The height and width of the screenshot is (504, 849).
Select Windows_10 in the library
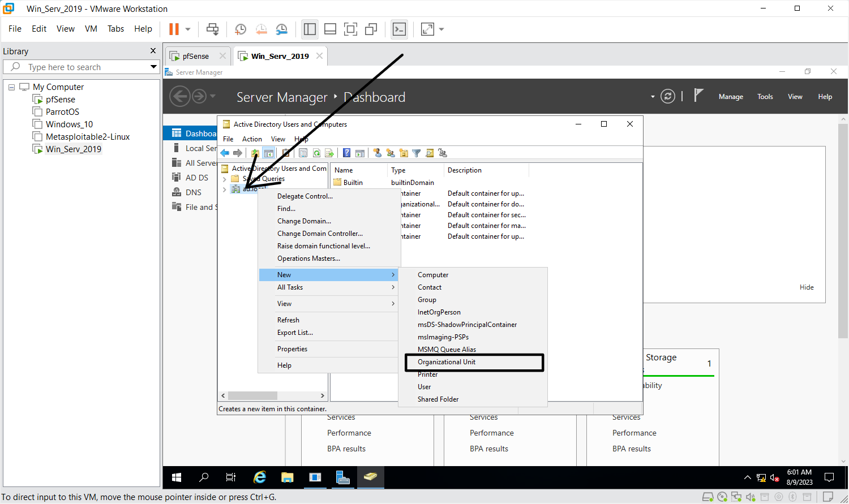(x=69, y=124)
